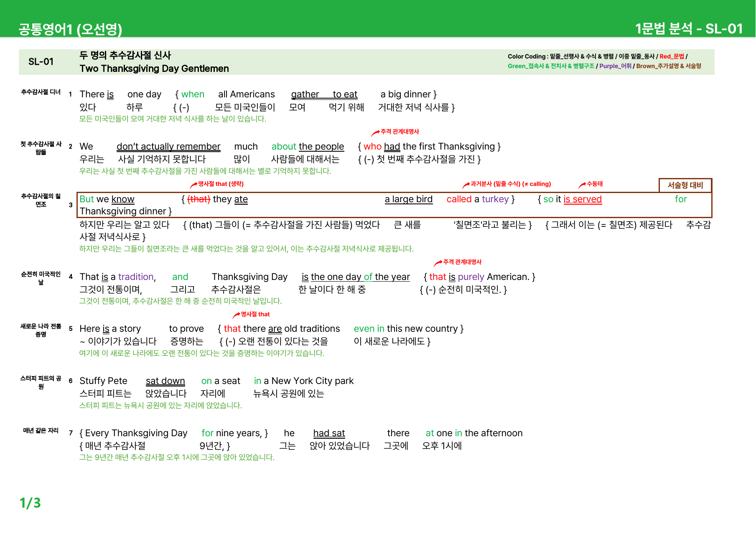Viewport: 756px width, 534px height.
Task: Select the 서술형 대비 box label
Action: 685,185
